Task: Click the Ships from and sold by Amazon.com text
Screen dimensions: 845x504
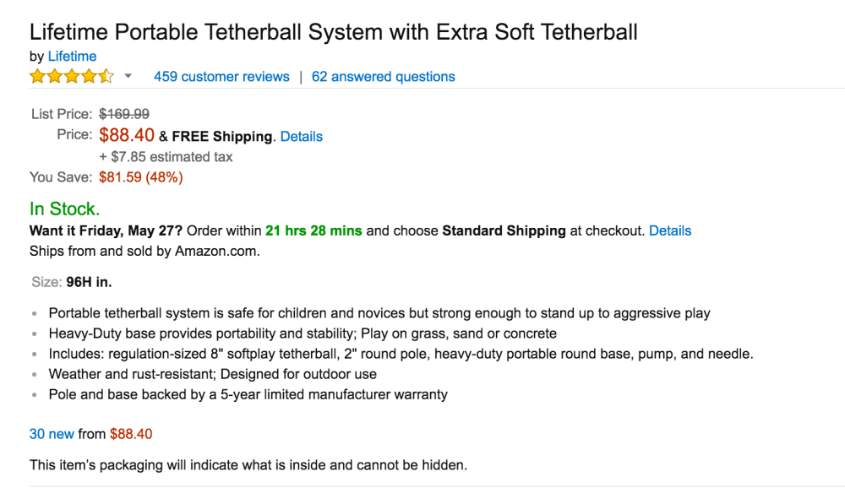Action: click(144, 251)
